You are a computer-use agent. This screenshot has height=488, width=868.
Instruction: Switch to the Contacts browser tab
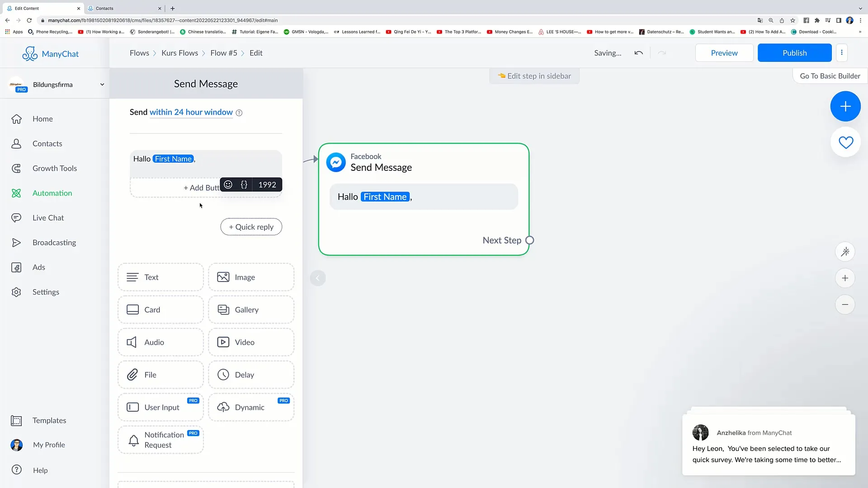tap(124, 8)
